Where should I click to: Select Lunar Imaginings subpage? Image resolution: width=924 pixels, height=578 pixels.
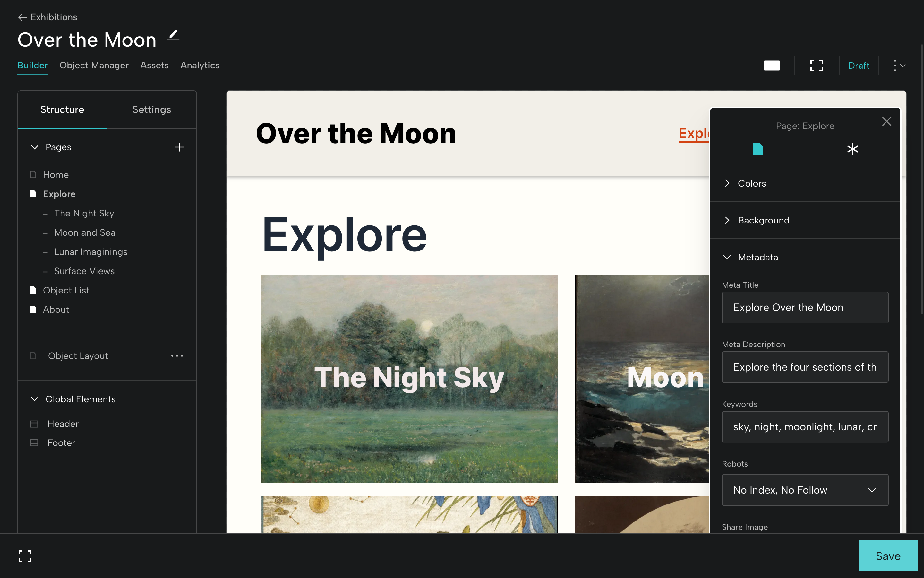(91, 252)
